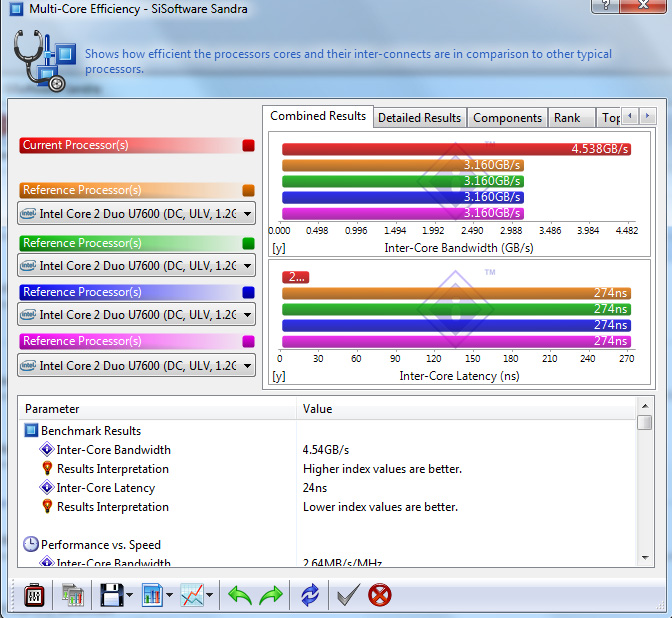Screen dimensions: 672x618
Task: Click the Inter-Core Latency (ns) axis title
Action: point(459,376)
